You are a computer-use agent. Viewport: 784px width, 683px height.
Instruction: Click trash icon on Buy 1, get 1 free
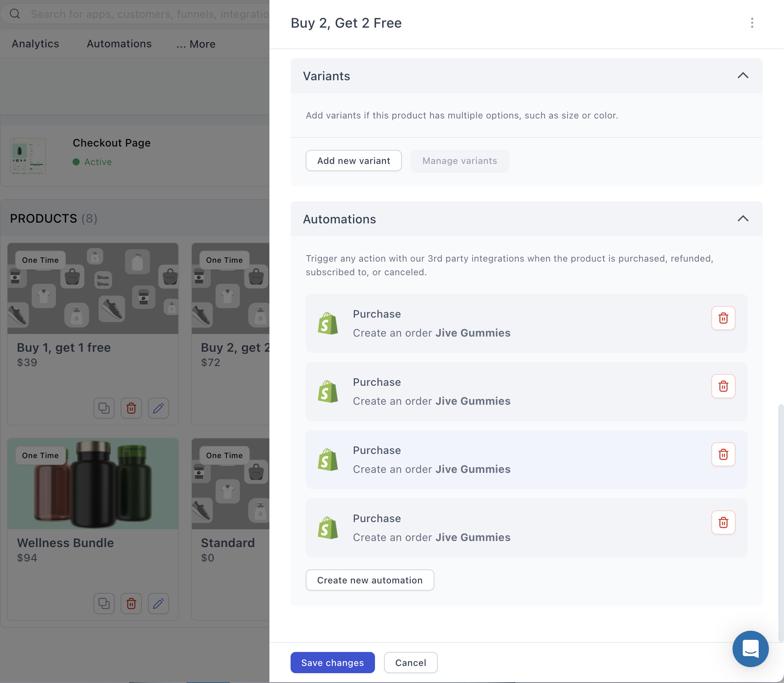[131, 408]
